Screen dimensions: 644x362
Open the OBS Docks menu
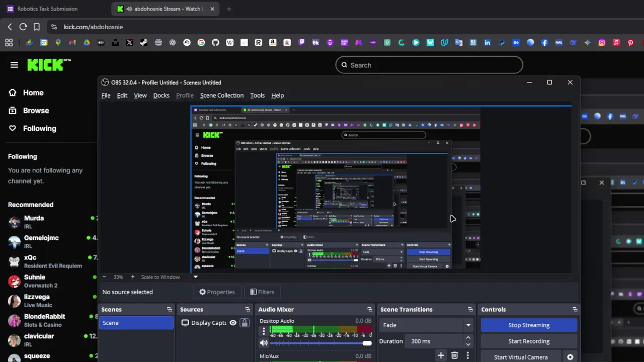[x=162, y=96]
